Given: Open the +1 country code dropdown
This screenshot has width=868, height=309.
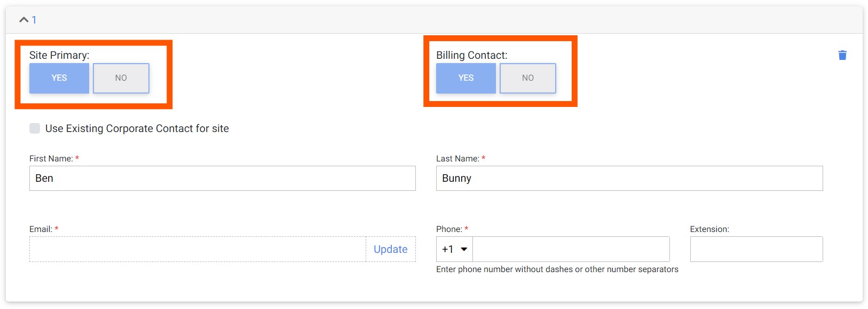Looking at the screenshot, I should pyautogui.click(x=454, y=249).
